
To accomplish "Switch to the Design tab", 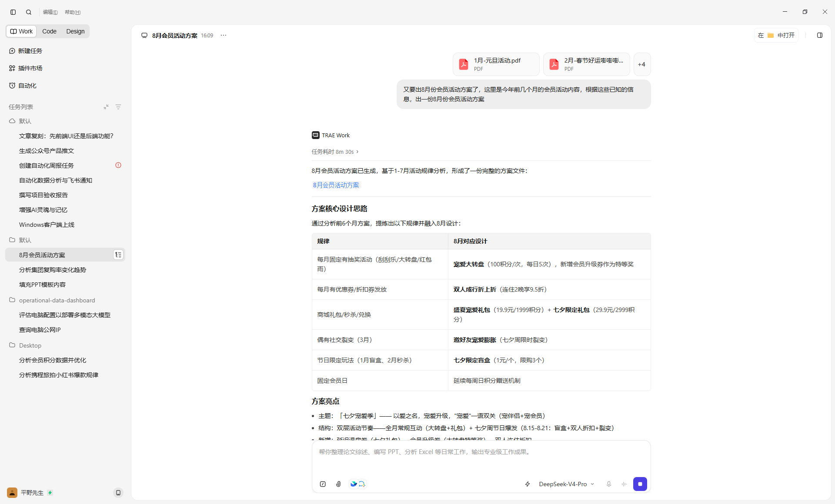I will 75,31.
